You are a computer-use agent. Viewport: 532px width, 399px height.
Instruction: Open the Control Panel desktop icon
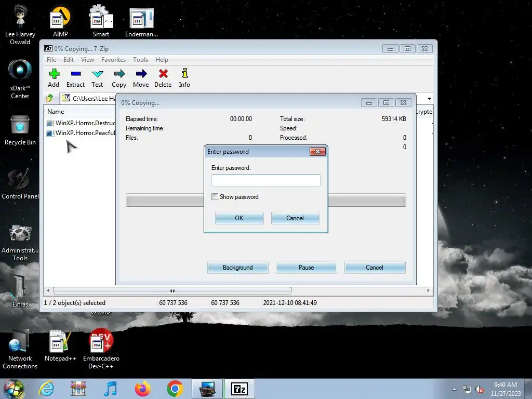[x=20, y=184]
